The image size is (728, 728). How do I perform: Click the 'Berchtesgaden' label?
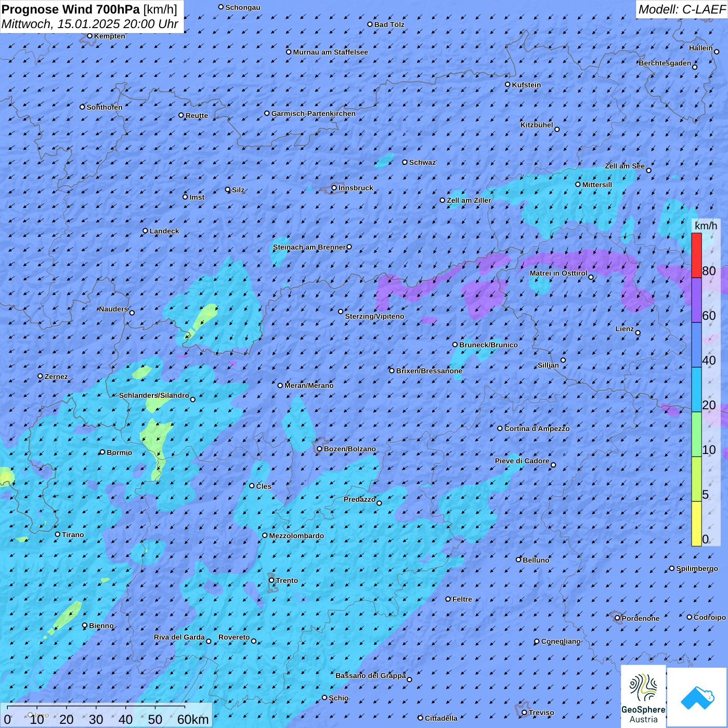pos(665,63)
